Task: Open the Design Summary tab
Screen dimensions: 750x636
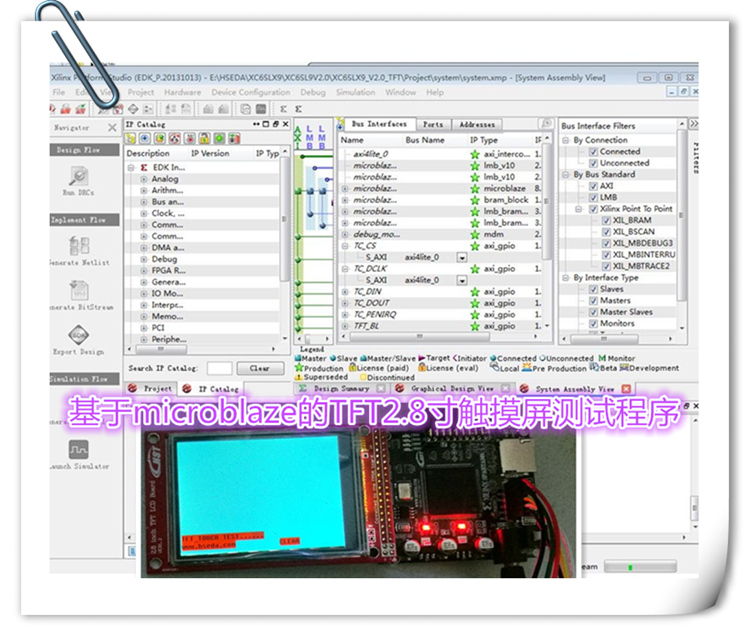Action: (342, 389)
